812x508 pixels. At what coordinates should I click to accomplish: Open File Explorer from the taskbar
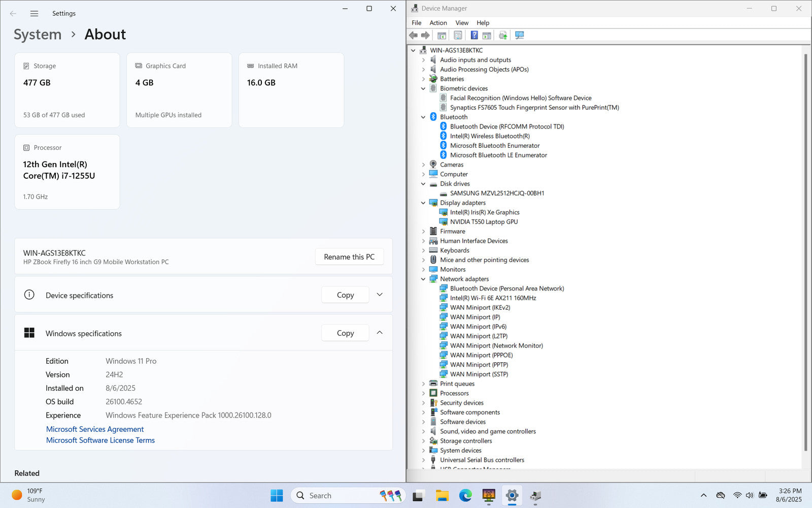click(x=442, y=495)
